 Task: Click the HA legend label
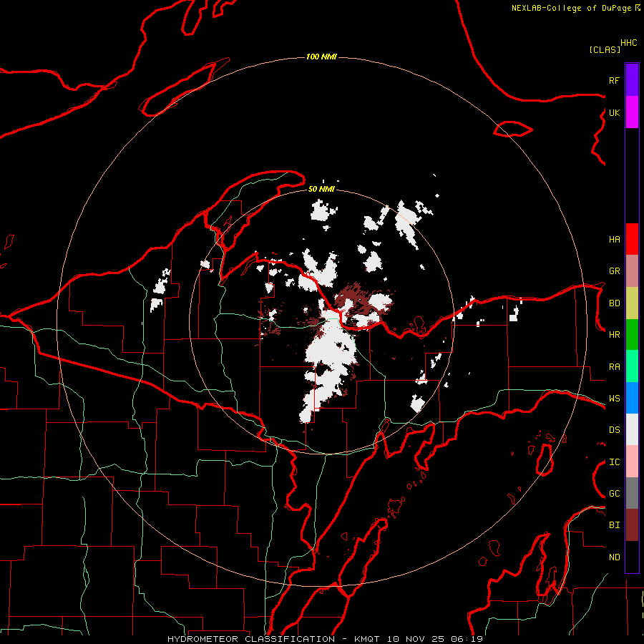click(614, 240)
